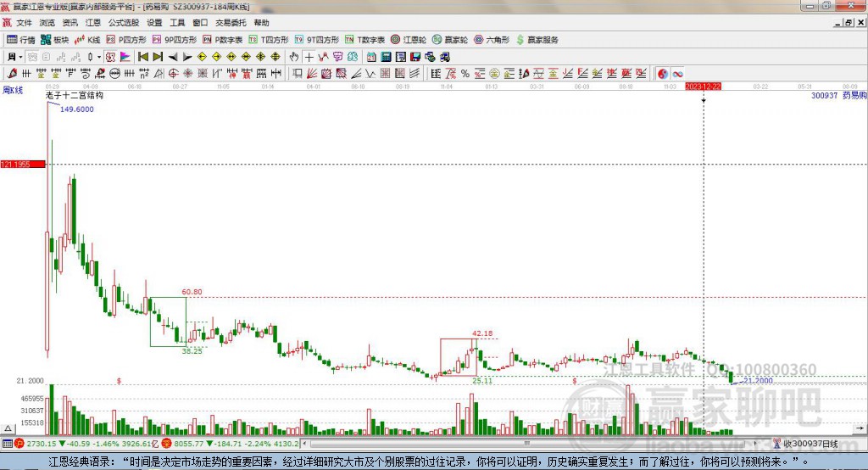The image size is (868, 470).
Task: Click the 周K线 label
Action: (x=13, y=90)
